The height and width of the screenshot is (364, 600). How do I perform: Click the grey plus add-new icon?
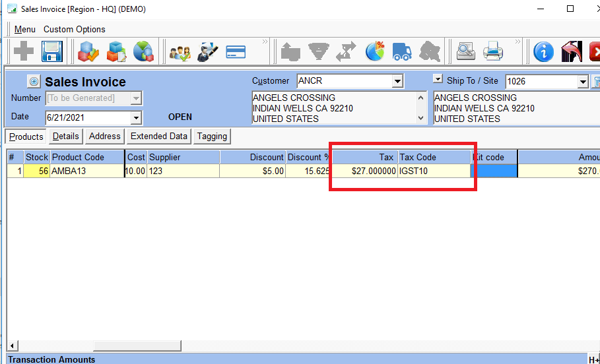coord(23,51)
